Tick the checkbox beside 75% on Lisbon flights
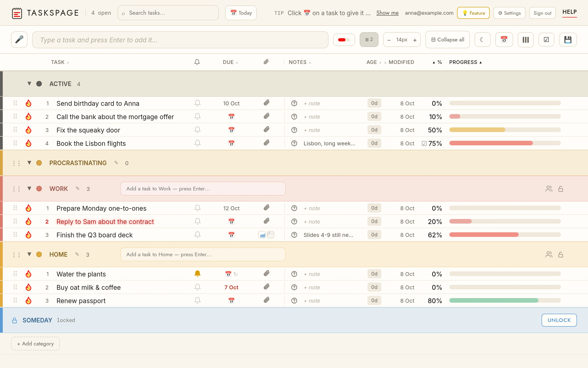588x368 pixels. pyautogui.click(x=424, y=143)
